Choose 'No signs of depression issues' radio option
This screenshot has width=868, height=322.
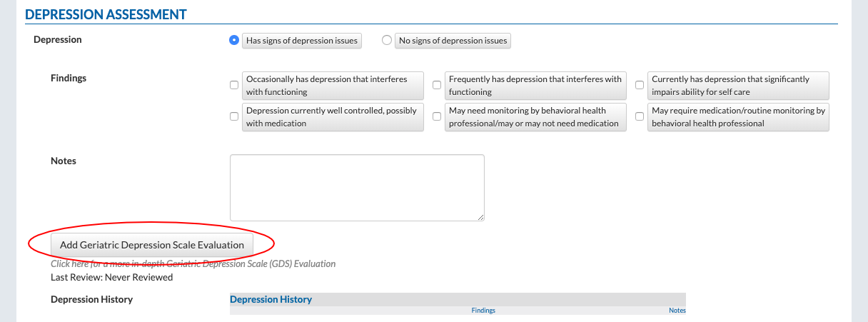coord(387,41)
